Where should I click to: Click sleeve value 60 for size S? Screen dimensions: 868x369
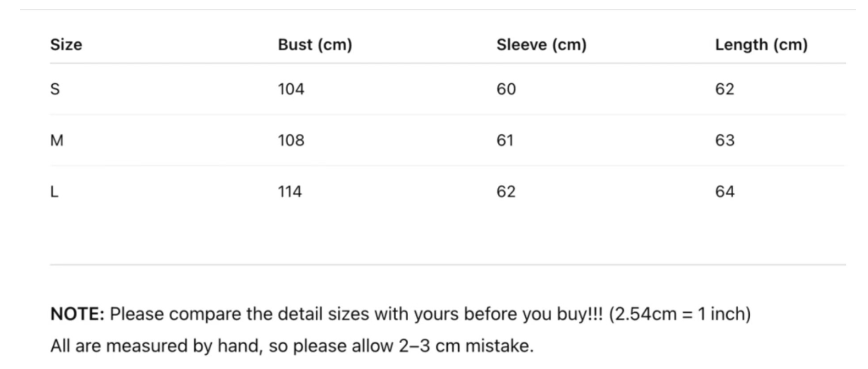click(x=506, y=89)
